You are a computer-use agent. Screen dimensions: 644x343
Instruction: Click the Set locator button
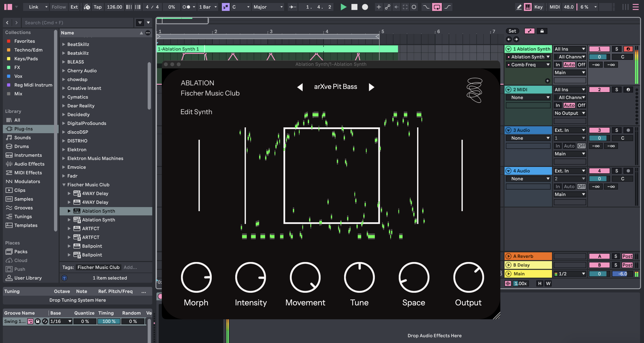[x=512, y=31]
